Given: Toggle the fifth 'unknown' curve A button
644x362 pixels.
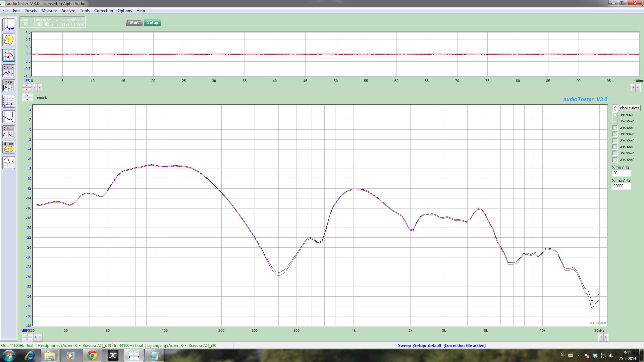Looking at the screenshot, I should (x=615, y=140).
